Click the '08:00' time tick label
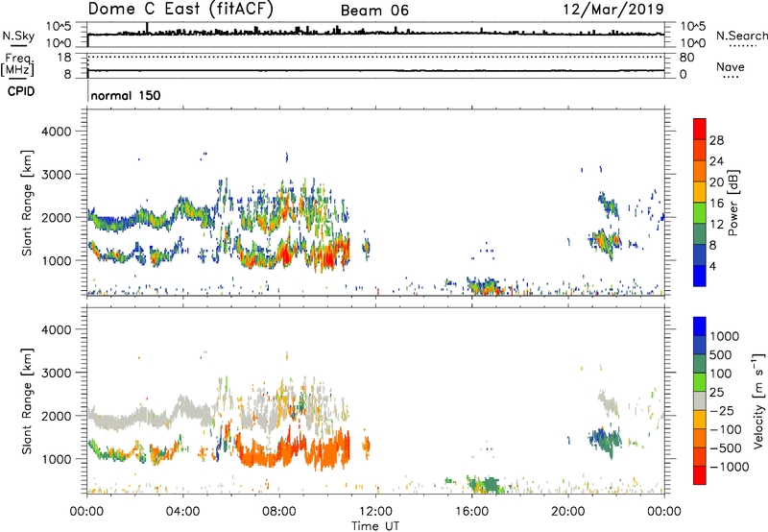This screenshot has height=532, width=768. [x=278, y=512]
